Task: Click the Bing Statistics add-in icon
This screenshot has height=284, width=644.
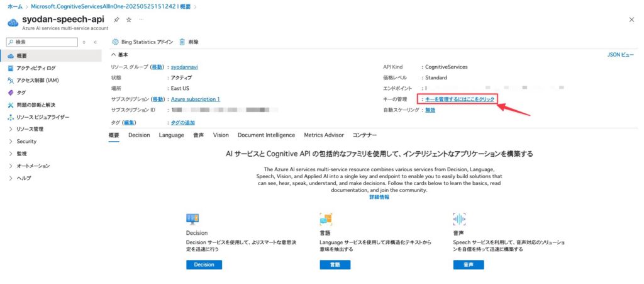Action: 115,42
